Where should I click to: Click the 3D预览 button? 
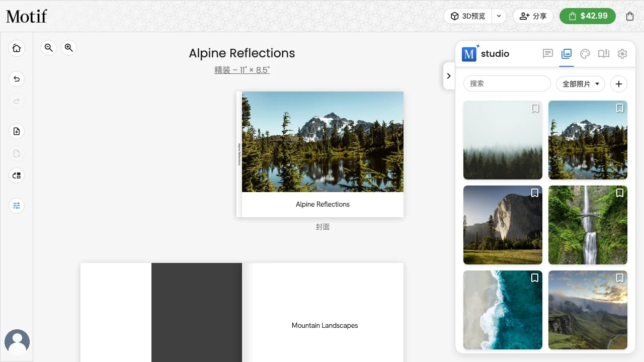[468, 16]
